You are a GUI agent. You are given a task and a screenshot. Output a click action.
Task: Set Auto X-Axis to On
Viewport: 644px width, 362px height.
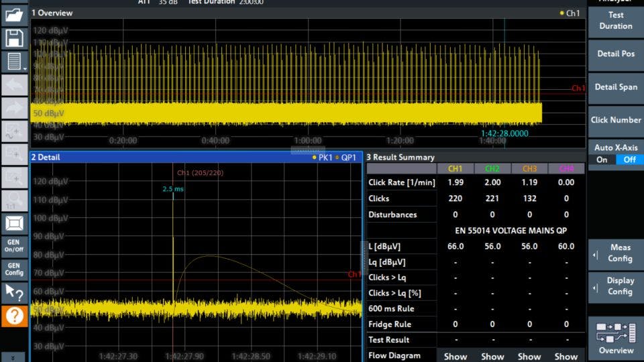coord(602,160)
